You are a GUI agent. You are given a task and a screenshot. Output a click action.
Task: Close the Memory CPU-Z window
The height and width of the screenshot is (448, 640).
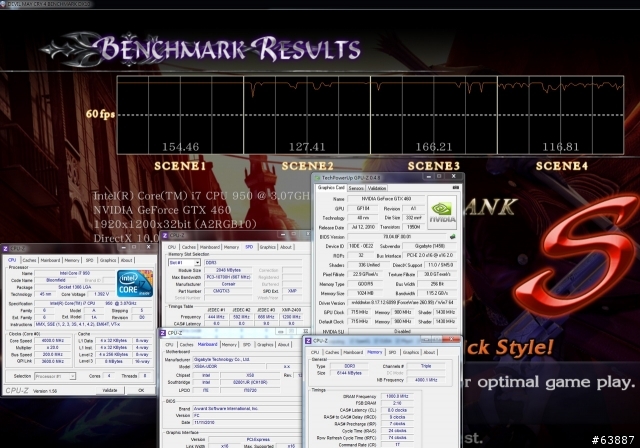pos(451,339)
